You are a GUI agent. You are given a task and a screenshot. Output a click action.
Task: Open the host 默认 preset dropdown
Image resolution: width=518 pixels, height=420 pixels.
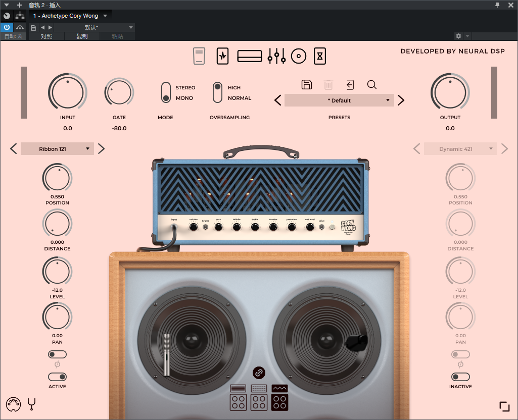coord(94,28)
